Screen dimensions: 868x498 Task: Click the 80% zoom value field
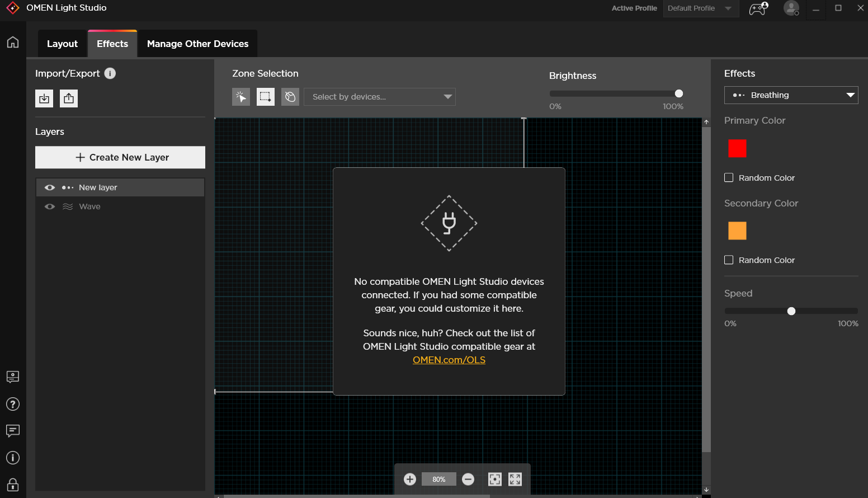coord(439,479)
